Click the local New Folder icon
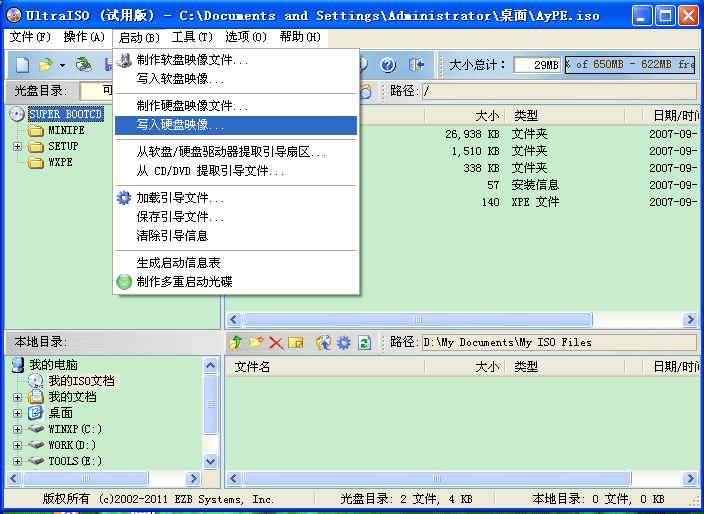 (x=256, y=343)
